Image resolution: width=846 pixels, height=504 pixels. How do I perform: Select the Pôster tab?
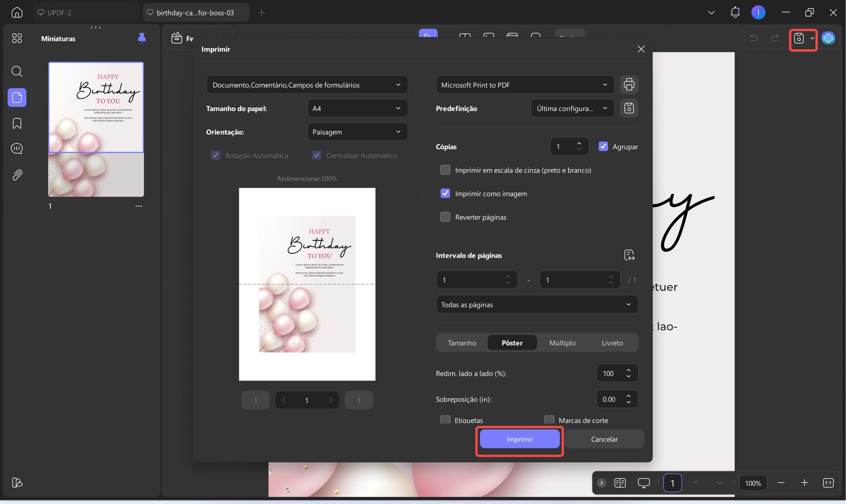point(512,343)
